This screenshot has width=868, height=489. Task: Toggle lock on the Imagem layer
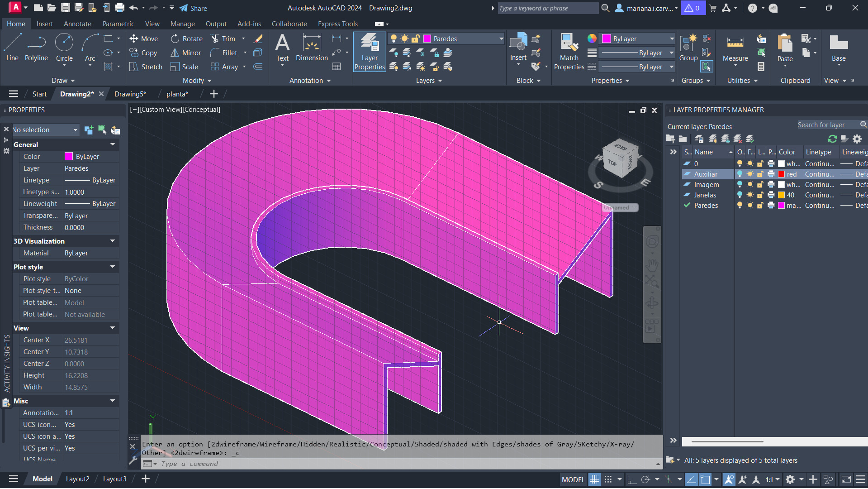coord(760,185)
